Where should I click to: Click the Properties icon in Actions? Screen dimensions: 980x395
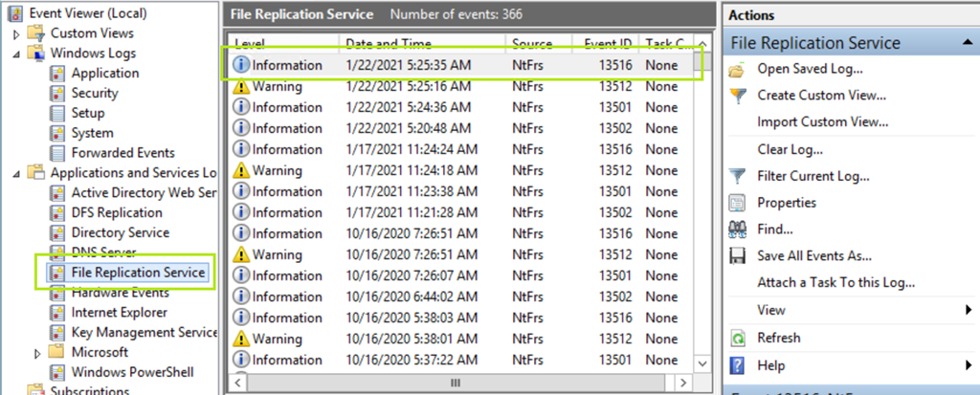tap(737, 203)
